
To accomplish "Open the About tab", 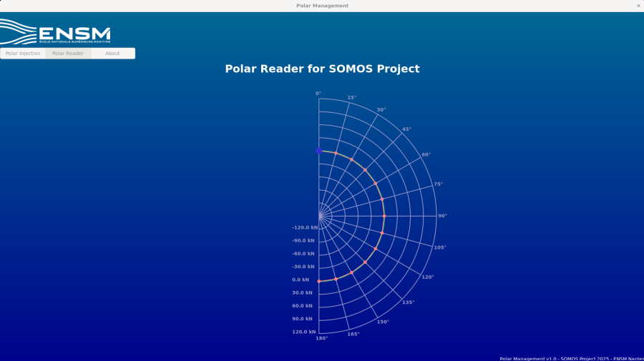I will pos(112,54).
